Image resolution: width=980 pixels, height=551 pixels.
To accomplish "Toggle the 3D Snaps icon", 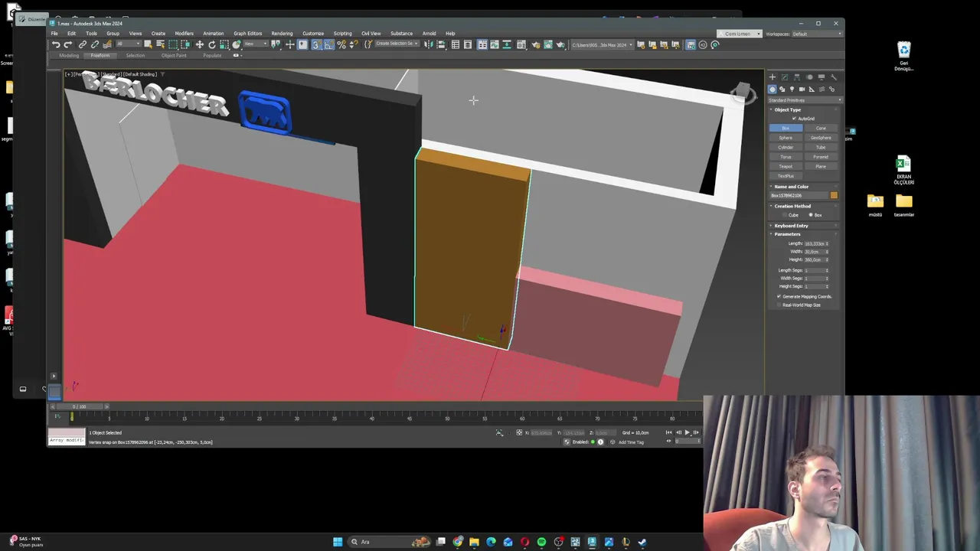I will (x=315, y=44).
